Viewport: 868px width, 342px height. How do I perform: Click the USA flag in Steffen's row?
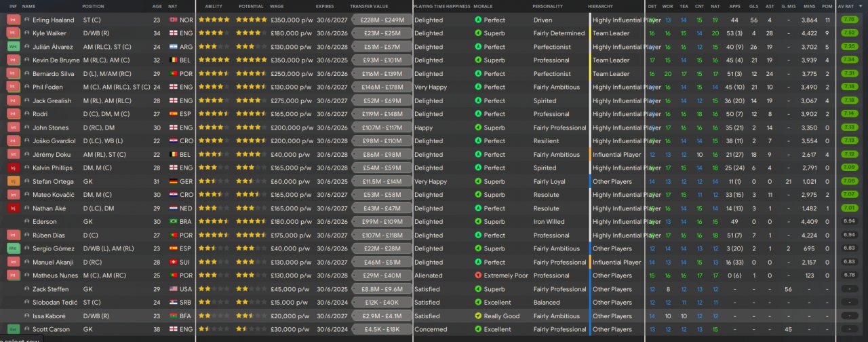(x=173, y=289)
